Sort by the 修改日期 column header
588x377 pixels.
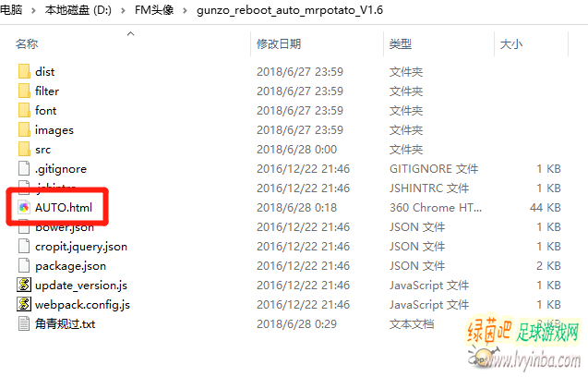(x=279, y=44)
